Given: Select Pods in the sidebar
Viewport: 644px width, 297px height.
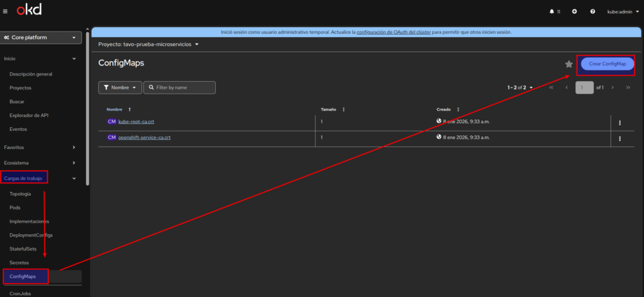Looking at the screenshot, I should [15, 207].
